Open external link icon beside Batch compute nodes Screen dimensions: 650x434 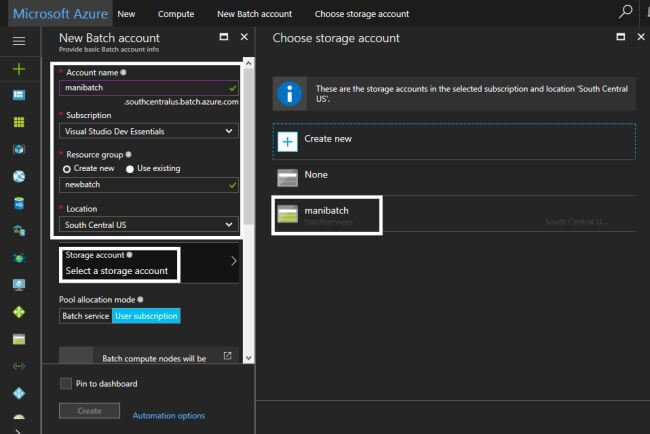(227, 356)
